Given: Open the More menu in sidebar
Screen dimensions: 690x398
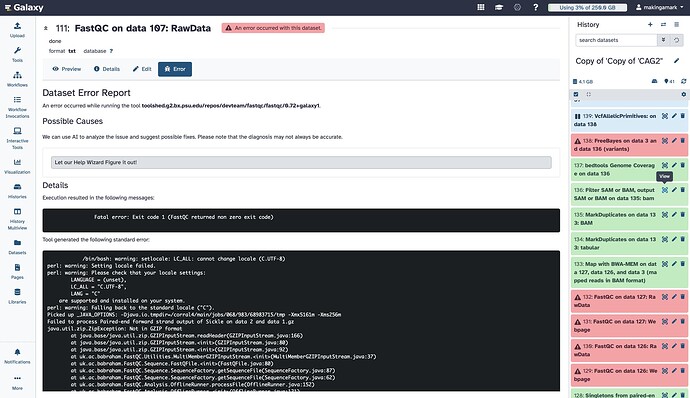Looking at the screenshot, I should [17, 383].
